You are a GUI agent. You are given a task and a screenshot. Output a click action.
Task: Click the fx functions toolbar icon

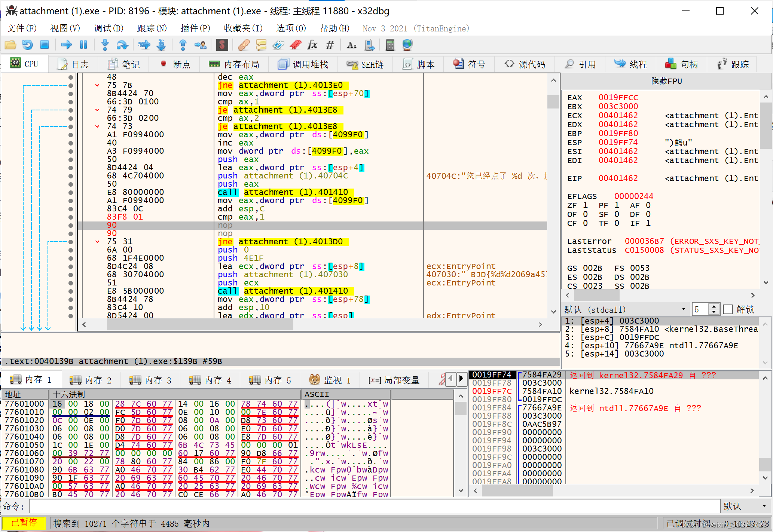pos(312,45)
